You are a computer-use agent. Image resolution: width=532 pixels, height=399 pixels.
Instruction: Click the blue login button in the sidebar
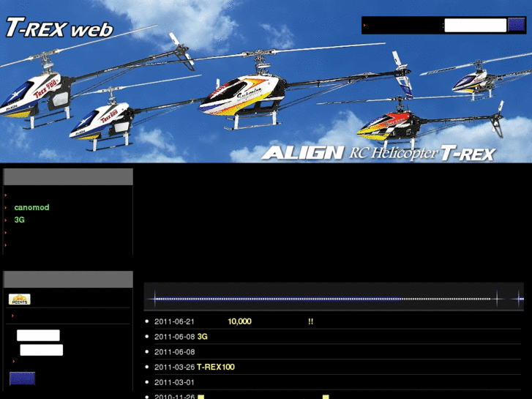(x=23, y=379)
